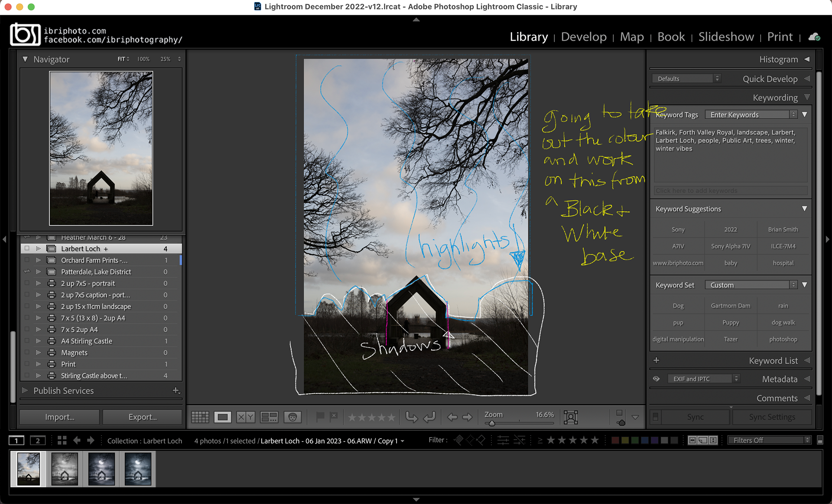Open People face view icon
This screenshot has width=832, height=504.
pos(292,417)
